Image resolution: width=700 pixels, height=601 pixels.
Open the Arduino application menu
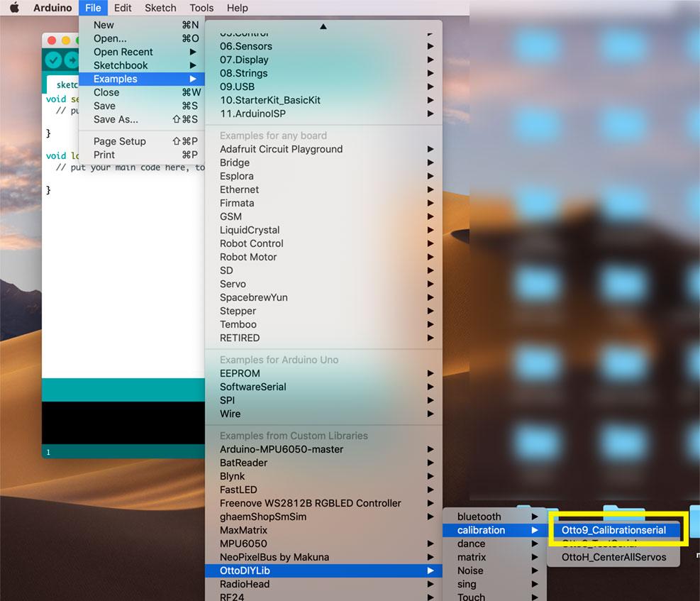[x=52, y=8]
